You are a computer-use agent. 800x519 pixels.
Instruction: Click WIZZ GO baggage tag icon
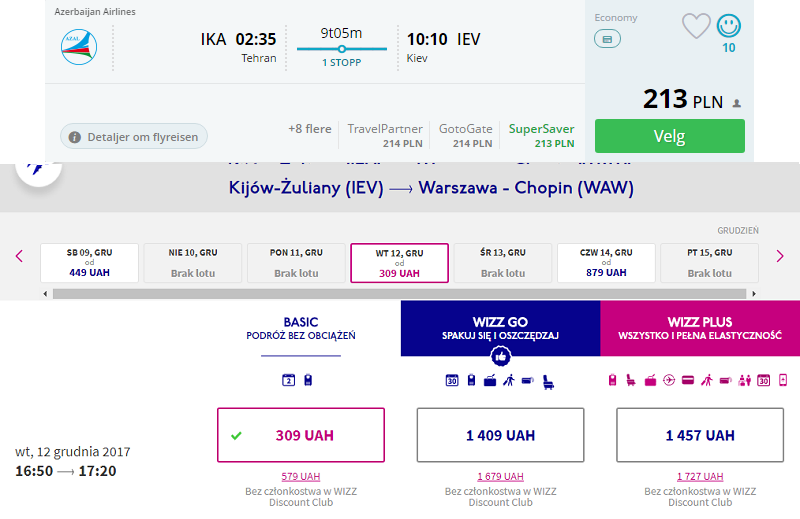click(528, 380)
